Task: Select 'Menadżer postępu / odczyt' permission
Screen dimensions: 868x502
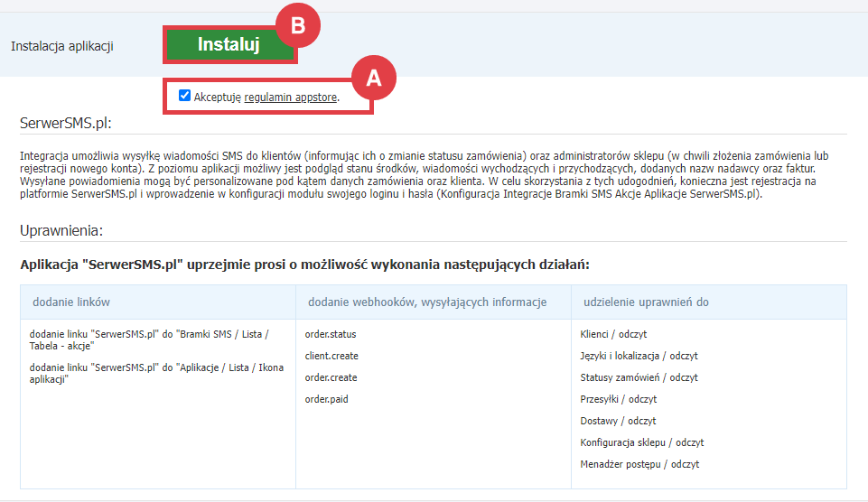Action: tap(639, 464)
